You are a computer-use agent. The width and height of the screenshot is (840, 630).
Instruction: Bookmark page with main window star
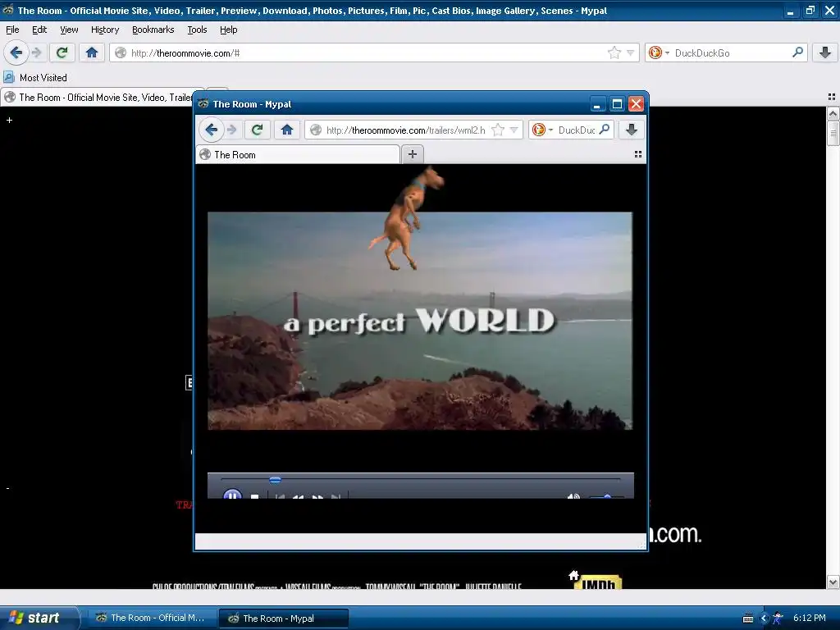point(614,52)
